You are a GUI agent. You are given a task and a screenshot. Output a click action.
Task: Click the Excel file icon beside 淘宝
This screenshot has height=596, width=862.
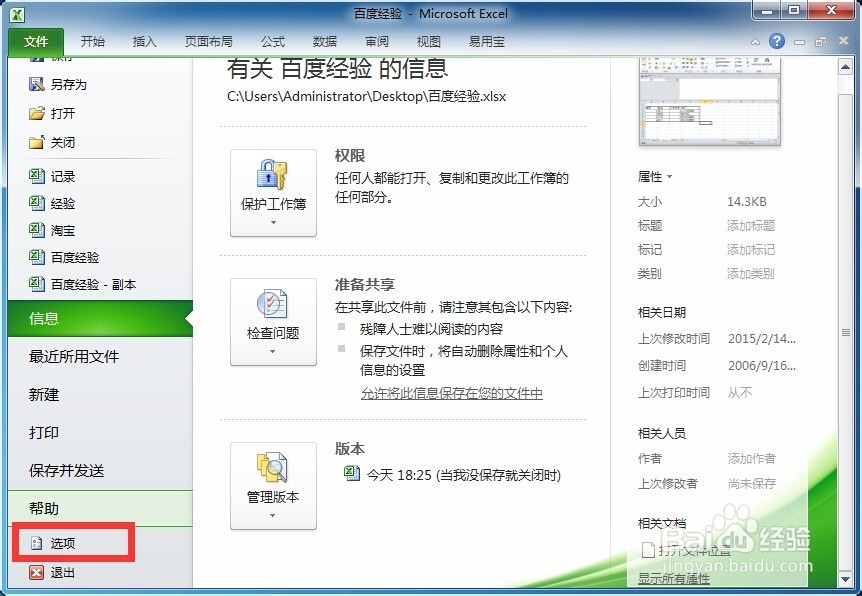click(x=36, y=230)
